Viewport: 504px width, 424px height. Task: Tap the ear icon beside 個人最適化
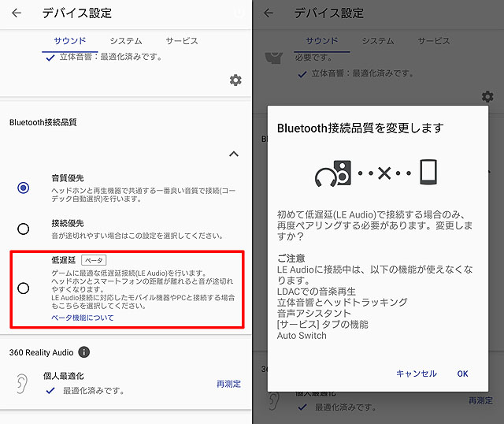coord(21,384)
